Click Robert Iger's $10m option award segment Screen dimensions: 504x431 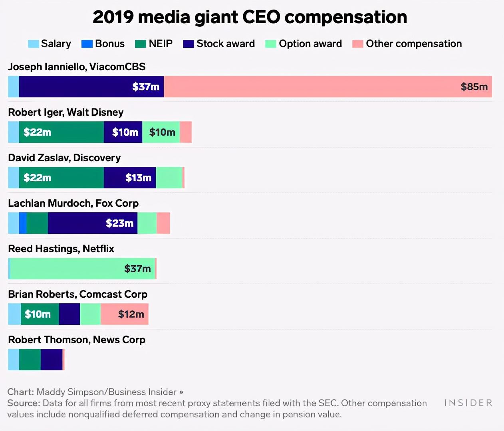coord(161,132)
